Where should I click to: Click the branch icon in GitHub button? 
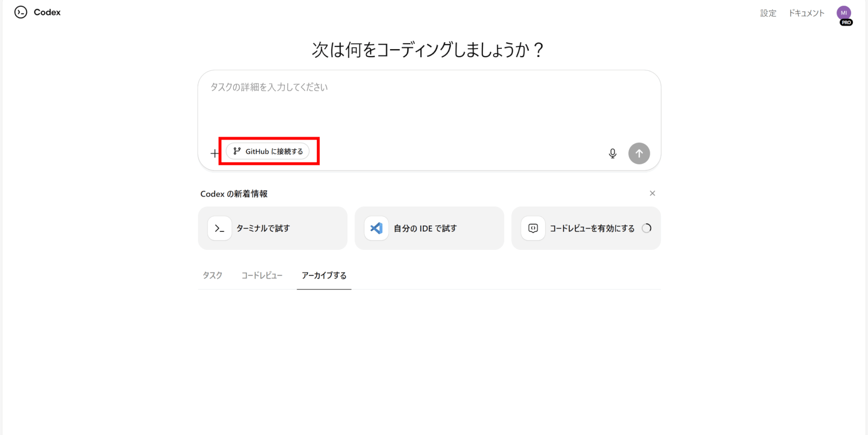pyautogui.click(x=237, y=151)
